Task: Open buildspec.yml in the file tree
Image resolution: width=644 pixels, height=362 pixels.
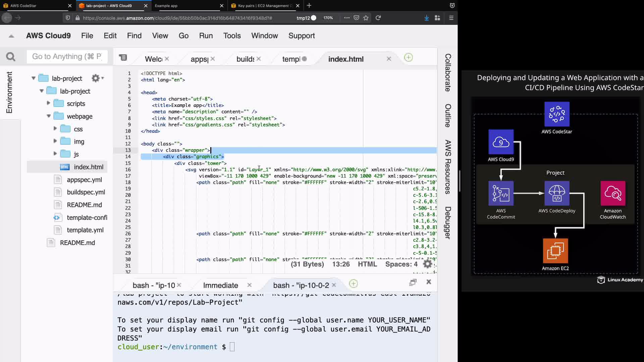Action: click(x=86, y=192)
